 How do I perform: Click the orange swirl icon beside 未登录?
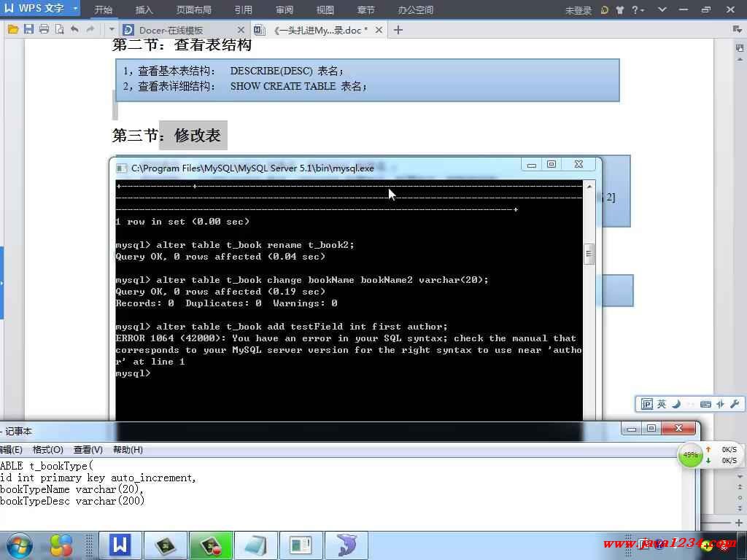click(605, 9)
